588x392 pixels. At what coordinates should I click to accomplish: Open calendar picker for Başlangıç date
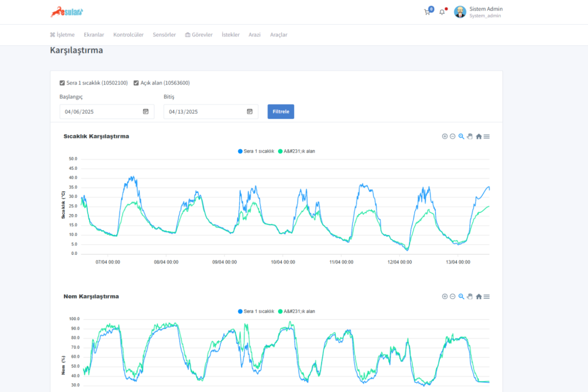click(146, 111)
